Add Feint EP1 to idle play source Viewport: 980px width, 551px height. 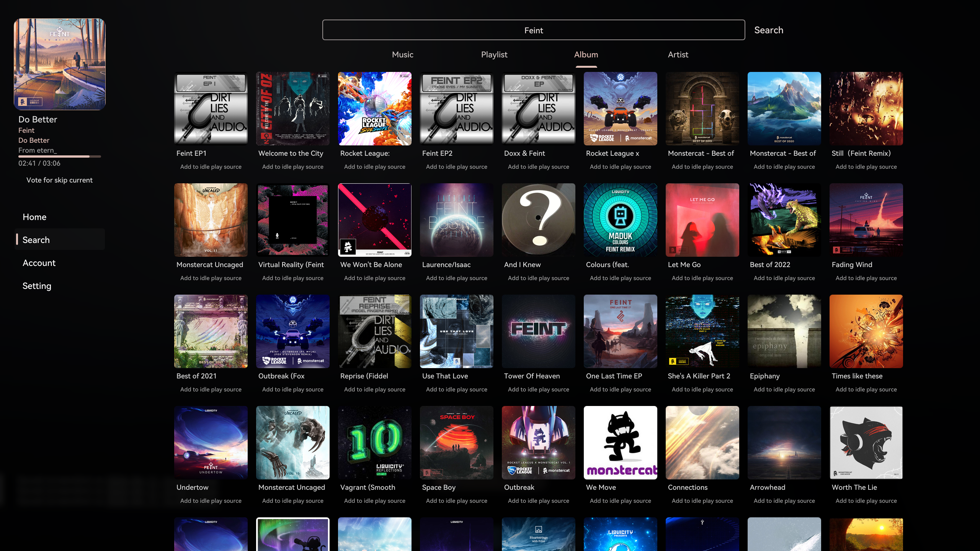[x=211, y=167]
